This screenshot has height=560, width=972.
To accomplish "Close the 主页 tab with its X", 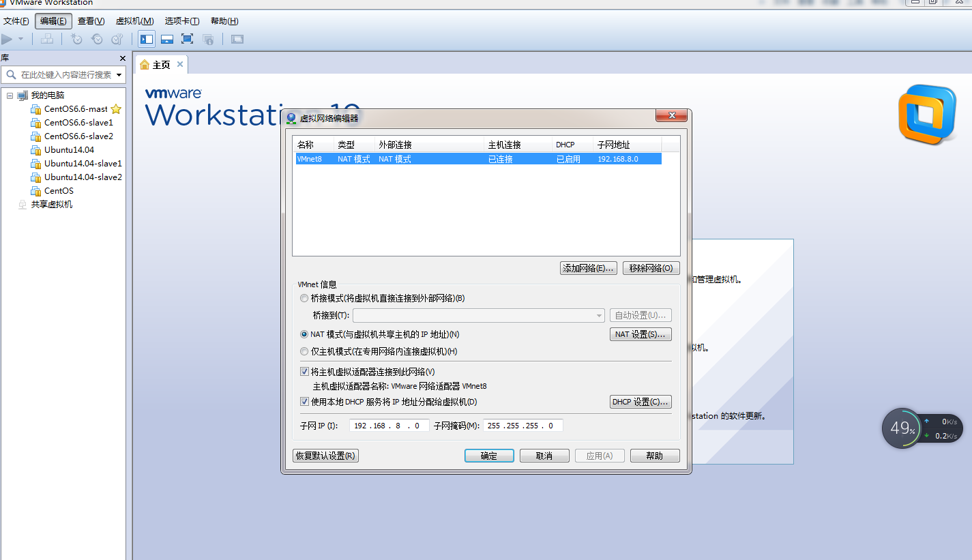I will click(x=180, y=64).
